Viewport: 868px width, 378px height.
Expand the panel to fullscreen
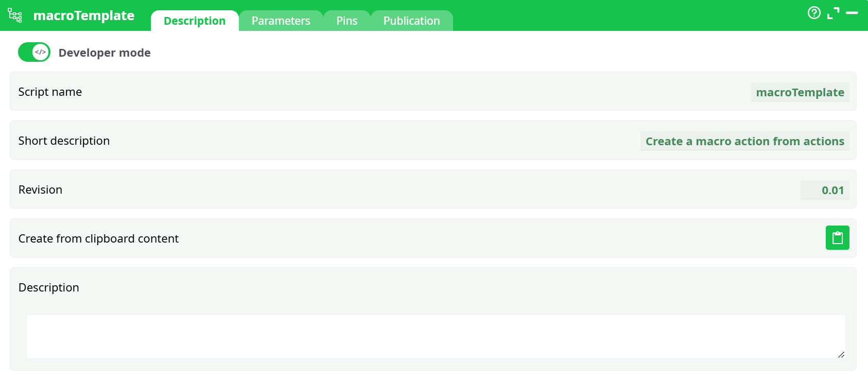tap(833, 13)
